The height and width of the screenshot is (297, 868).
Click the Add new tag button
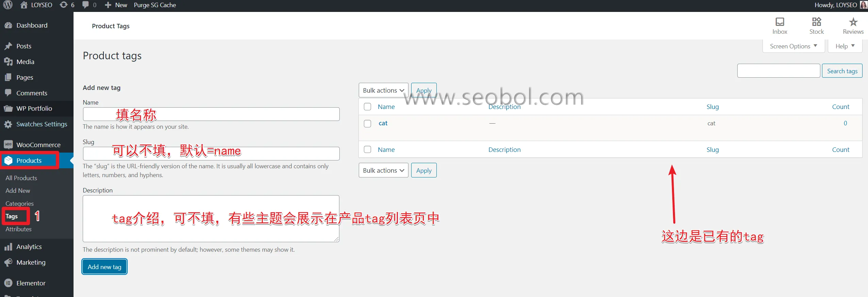105,267
